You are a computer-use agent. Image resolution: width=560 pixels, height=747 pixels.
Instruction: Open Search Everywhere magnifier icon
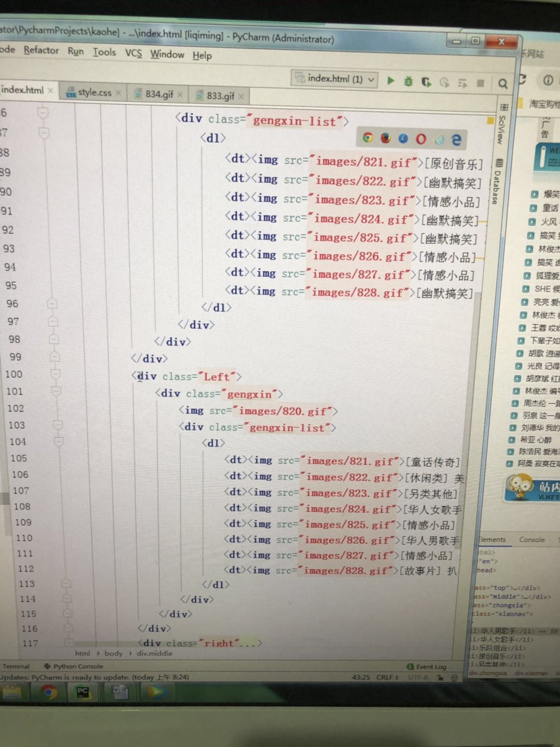tap(502, 84)
